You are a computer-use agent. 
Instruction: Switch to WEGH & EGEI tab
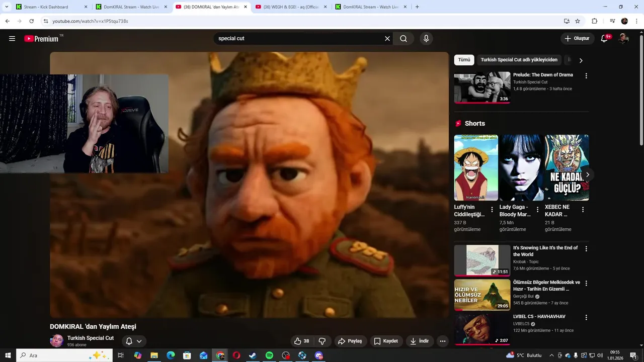[x=292, y=7]
